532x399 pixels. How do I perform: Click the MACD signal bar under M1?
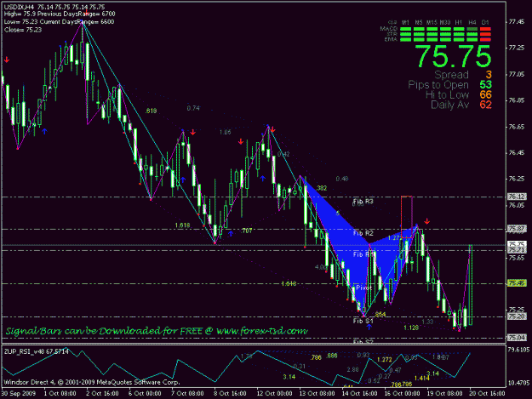pyautogui.click(x=405, y=29)
